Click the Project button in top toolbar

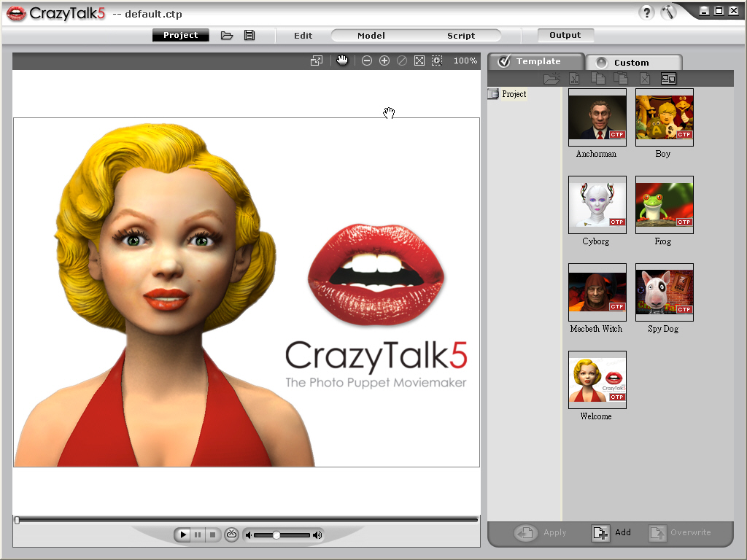(x=180, y=34)
